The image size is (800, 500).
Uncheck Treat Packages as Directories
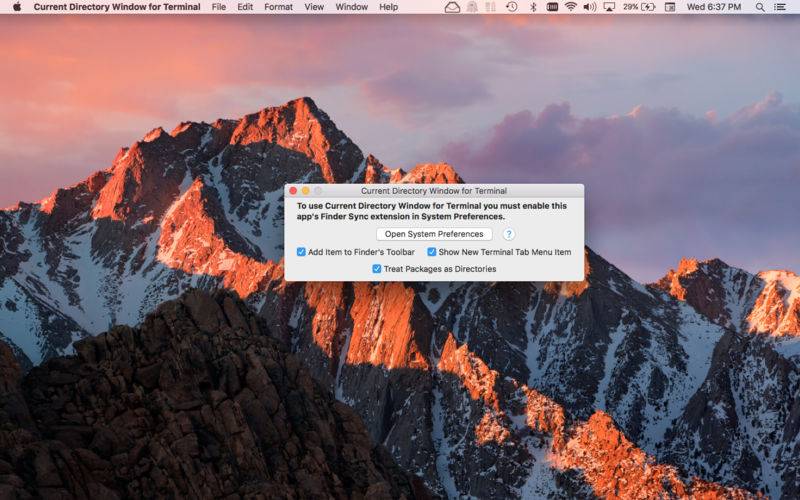[377, 269]
